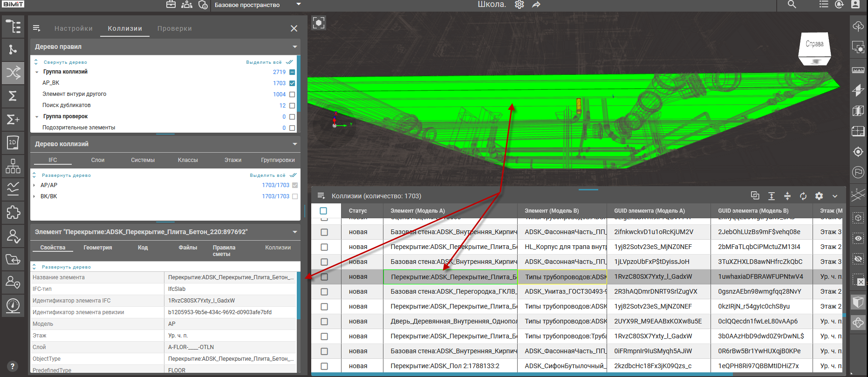The height and width of the screenshot is (377, 868).
Task: Tick the select-all checkbox in table header
Action: pyautogui.click(x=323, y=211)
